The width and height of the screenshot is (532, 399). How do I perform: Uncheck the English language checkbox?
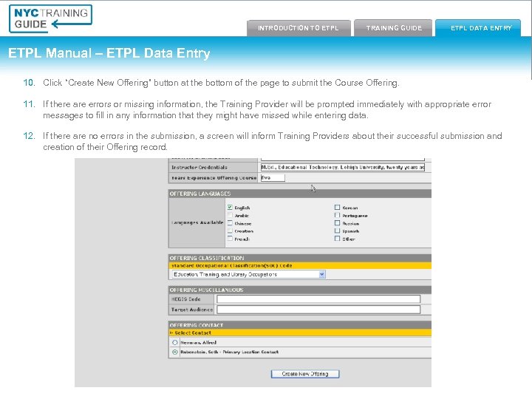(x=230, y=208)
